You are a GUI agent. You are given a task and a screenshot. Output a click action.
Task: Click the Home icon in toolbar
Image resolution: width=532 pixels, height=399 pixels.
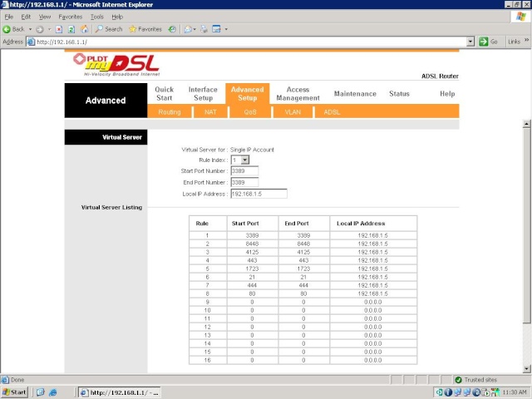84,29
